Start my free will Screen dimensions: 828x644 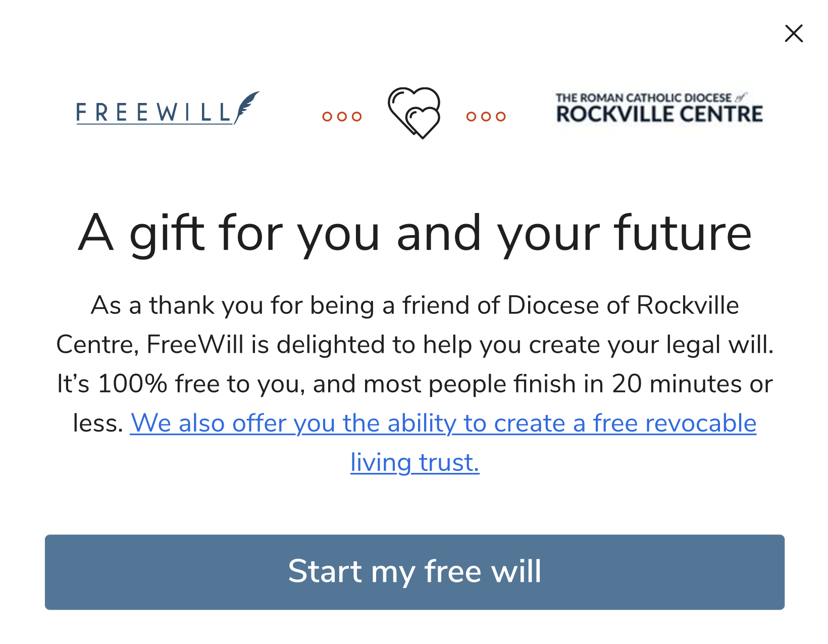click(x=415, y=572)
